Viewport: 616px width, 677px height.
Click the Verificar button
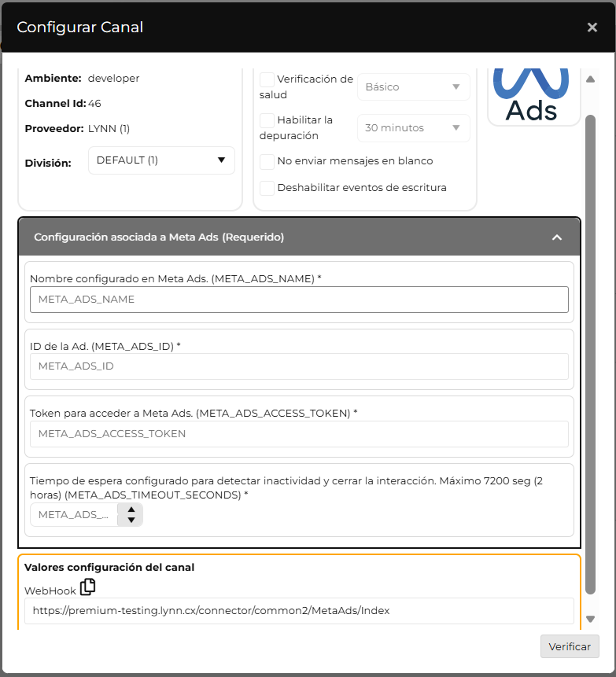(x=570, y=646)
